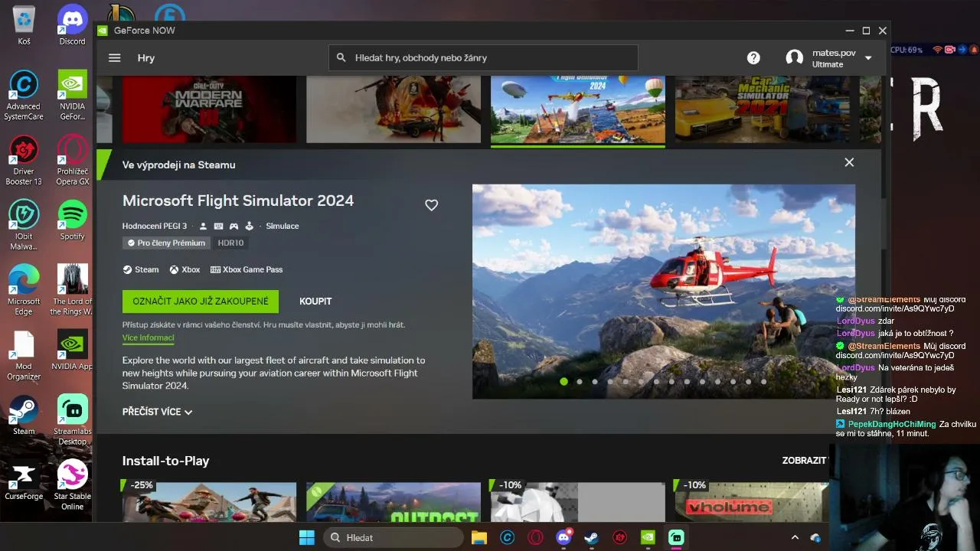Screen dimensions: 980x551
Task: Open the Steam desktop shortcut
Action: (x=24, y=415)
